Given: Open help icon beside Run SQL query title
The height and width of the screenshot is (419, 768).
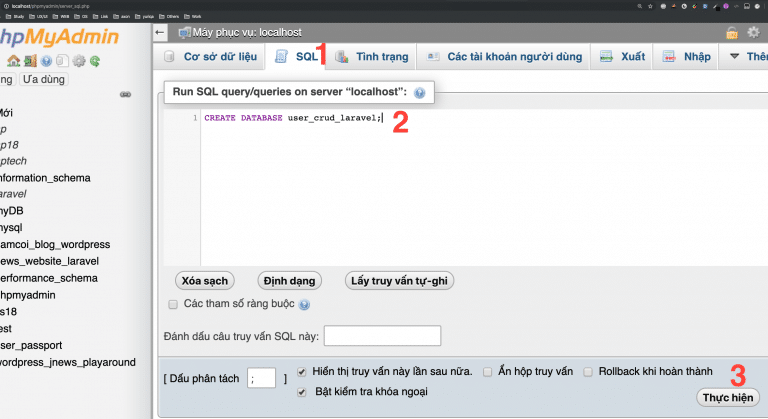Looking at the screenshot, I should click(419, 93).
